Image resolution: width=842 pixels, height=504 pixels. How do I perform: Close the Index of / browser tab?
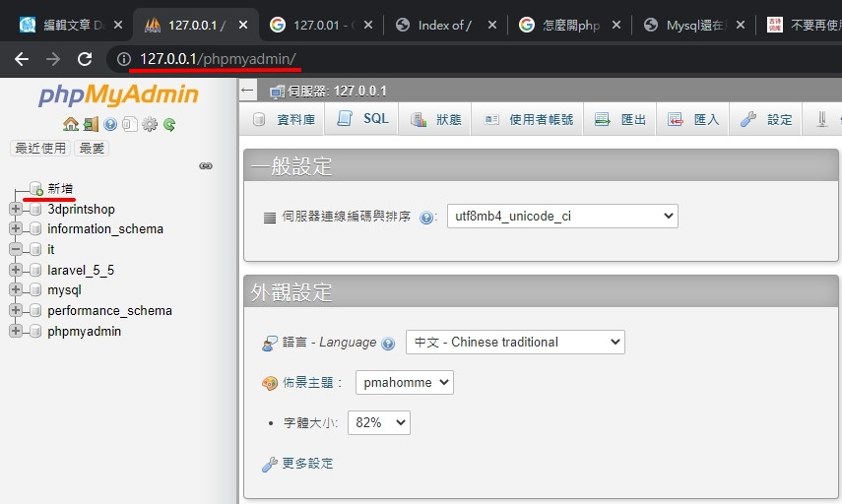pyautogui.click(x=491, y=25)
